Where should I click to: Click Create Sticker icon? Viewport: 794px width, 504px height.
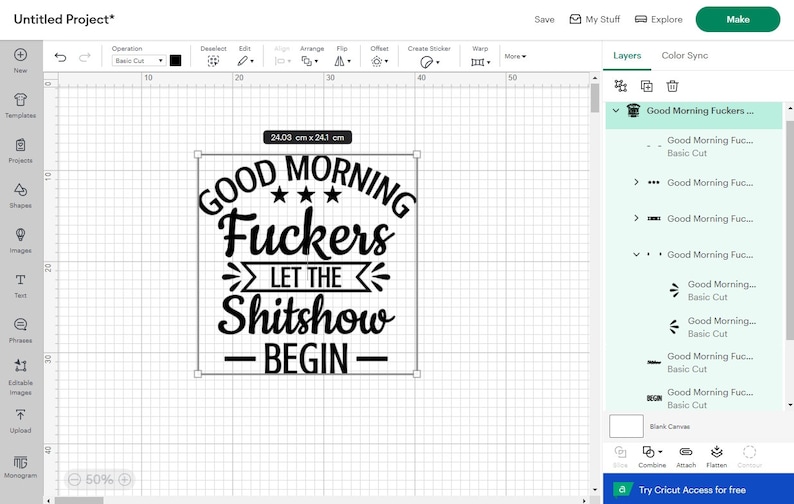[429, 62]
